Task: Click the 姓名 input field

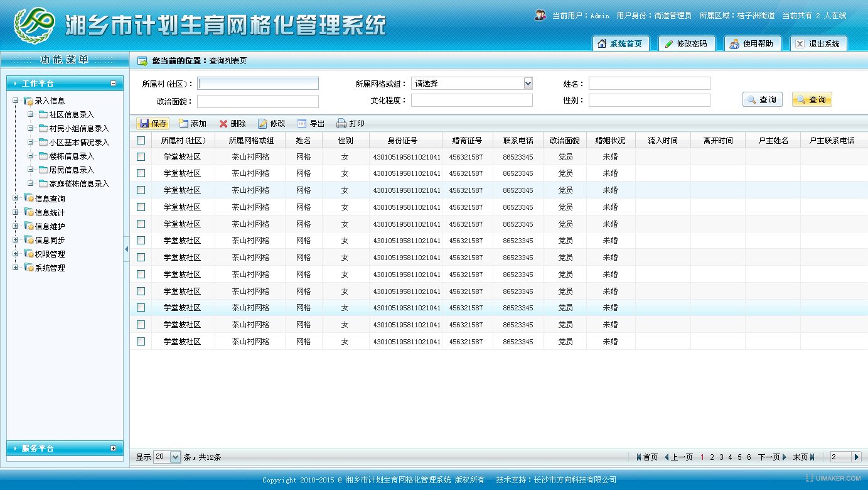Action: click(650, 84)
